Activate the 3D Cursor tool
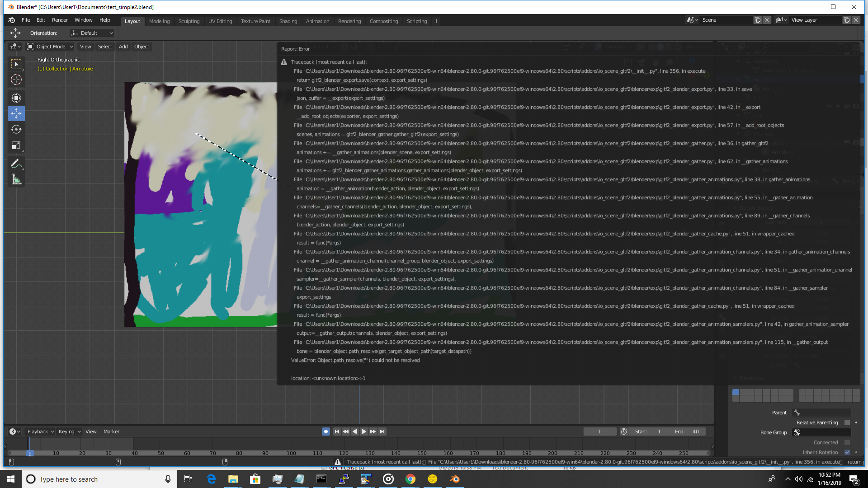The height and width of the screenshot is (488, 868). point(16,80)
